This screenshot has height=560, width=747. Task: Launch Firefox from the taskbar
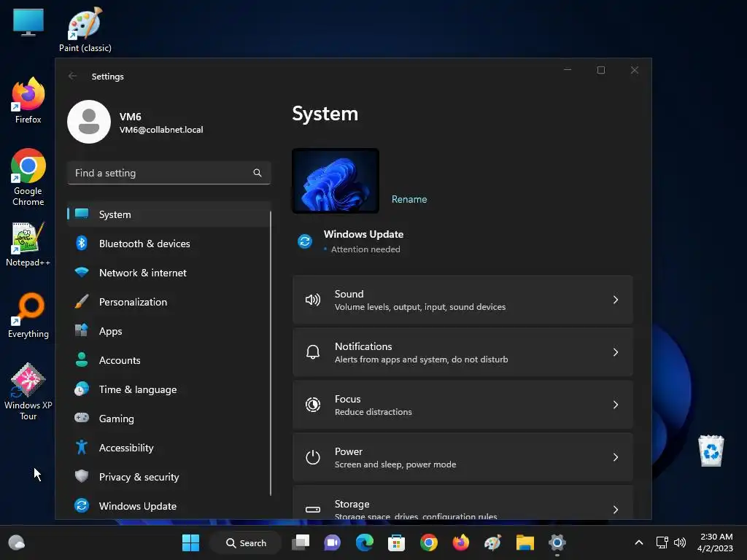click(x=461, y=542)
